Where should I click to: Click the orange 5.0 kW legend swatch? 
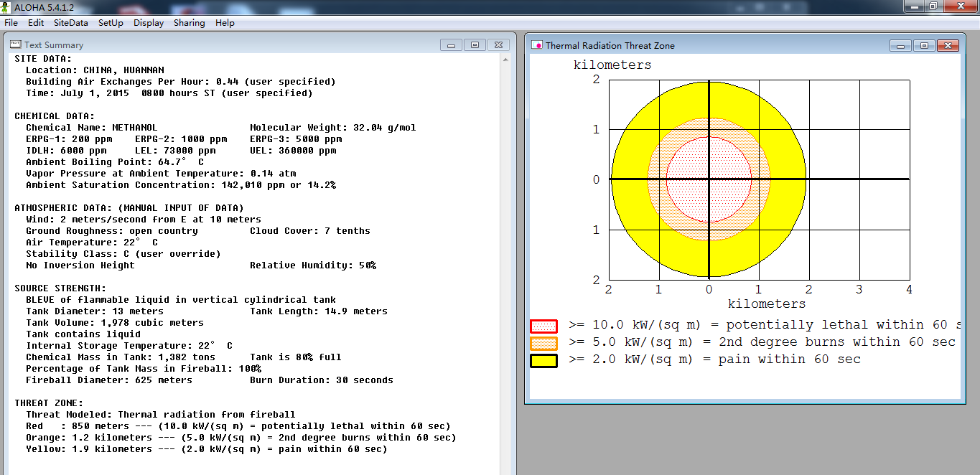pyautogui.click(x=543, y=343)
